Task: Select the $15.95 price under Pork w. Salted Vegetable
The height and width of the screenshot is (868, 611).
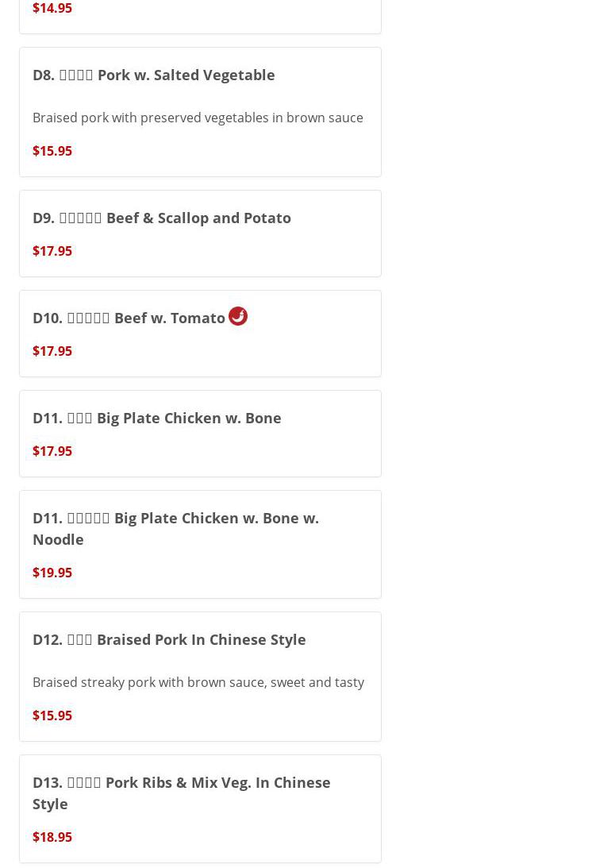Action: [x=52, y=151]
